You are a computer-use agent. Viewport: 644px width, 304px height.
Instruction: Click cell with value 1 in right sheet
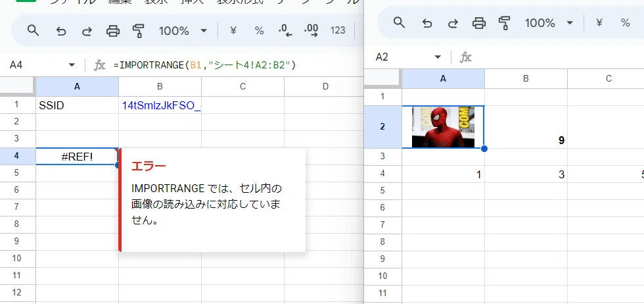tap(443, 174)
